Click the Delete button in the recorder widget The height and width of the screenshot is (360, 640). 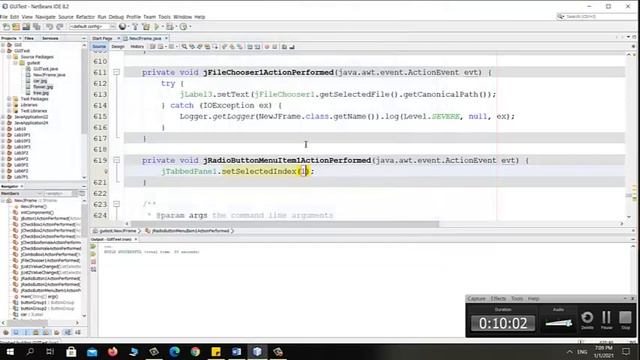coord(587,319)
